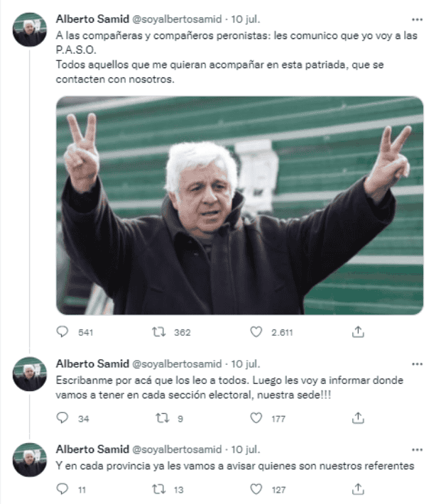436x504 pixels.
Task: Reply to the tweet with 11 comments
Action: [x=62, y=489]
